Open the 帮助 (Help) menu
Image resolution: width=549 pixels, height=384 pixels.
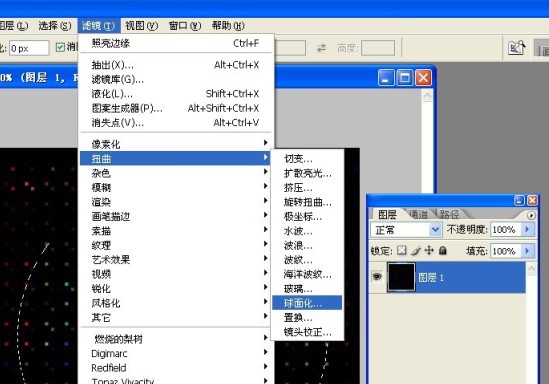[x=228, y=26]
